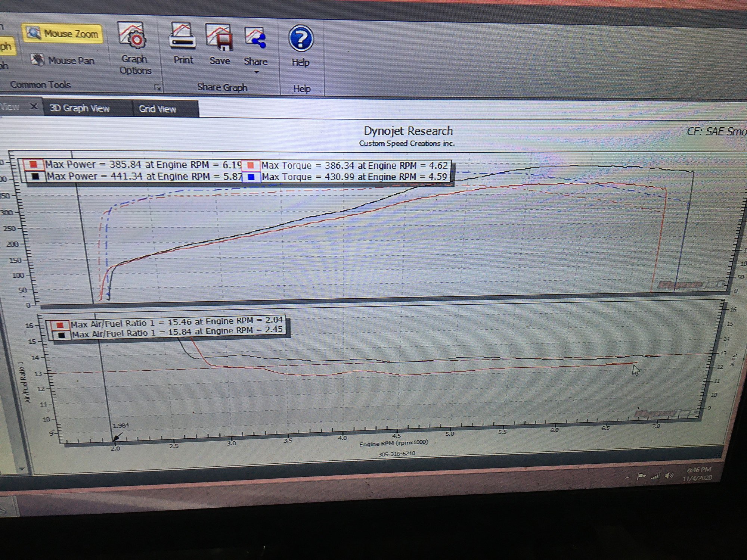Image resolution: width=747 pixels, height=560 pixels.
Task: Toggle the black Max Power trace checkbox
Action: [34, 176]
